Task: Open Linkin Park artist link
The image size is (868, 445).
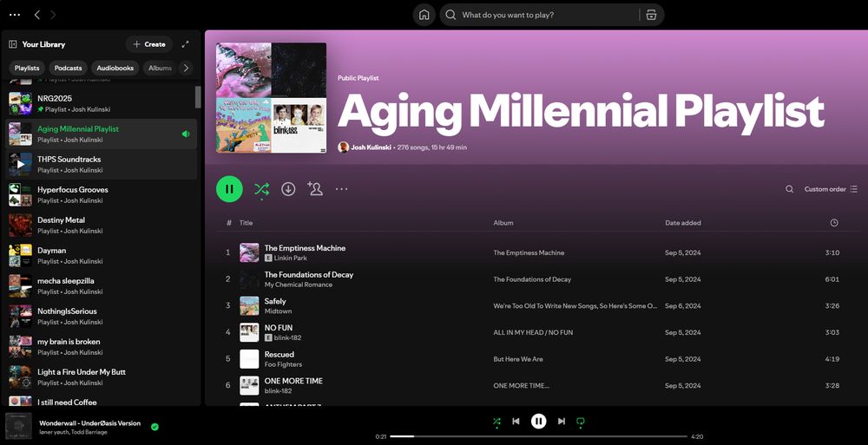Action: coord(291,258)
